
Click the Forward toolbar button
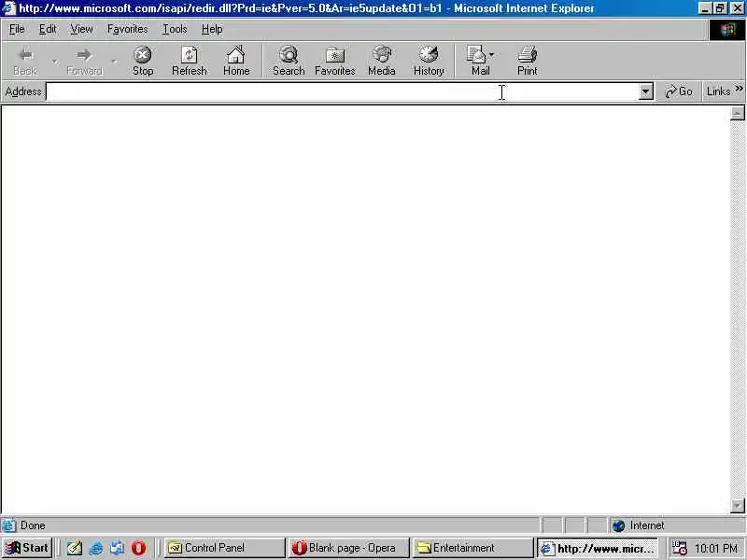[x=84, y=61]
